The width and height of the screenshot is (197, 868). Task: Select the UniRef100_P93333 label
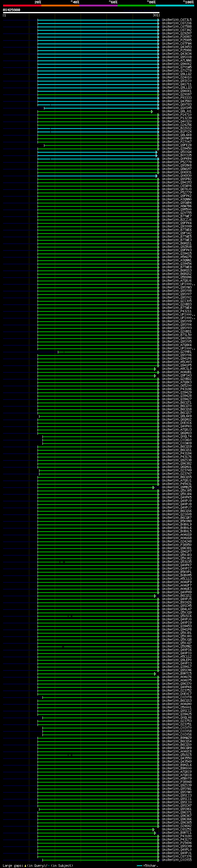click(x=177, y=98)
